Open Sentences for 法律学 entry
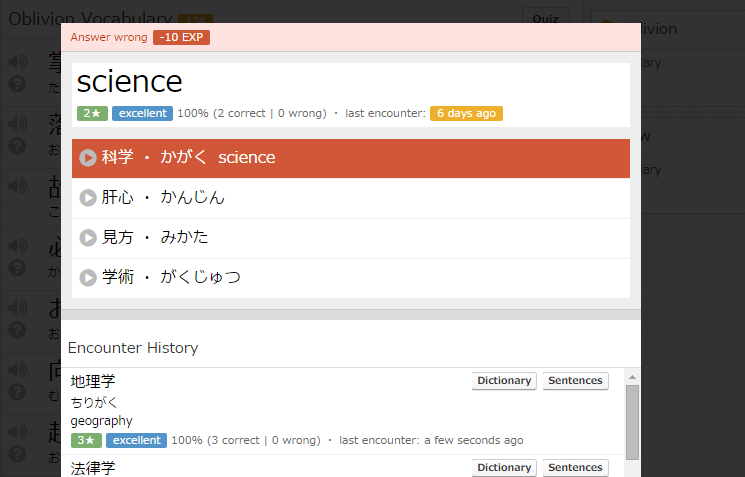This screenshot has width=745, height=477. 575,468
